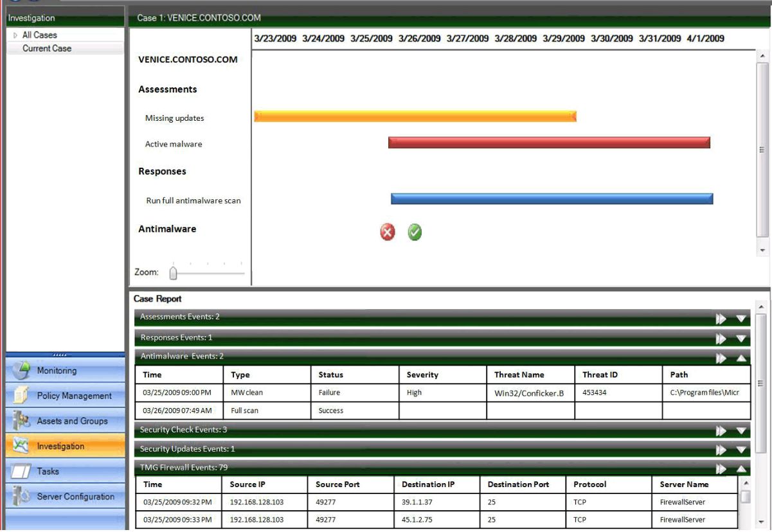Click the green antimalware success checkmark icon
The height and width of the screenshot is (532, 772).
(x=415, y=232)
